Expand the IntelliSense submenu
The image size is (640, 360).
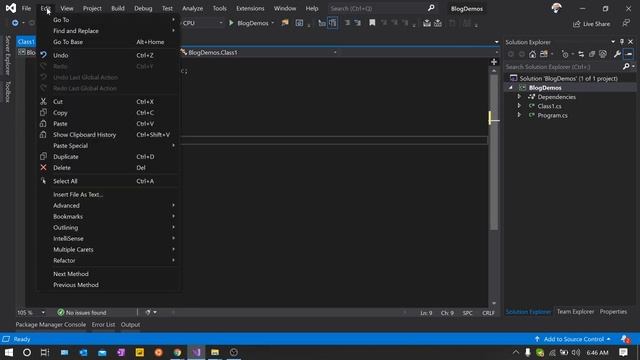(108, 239)
